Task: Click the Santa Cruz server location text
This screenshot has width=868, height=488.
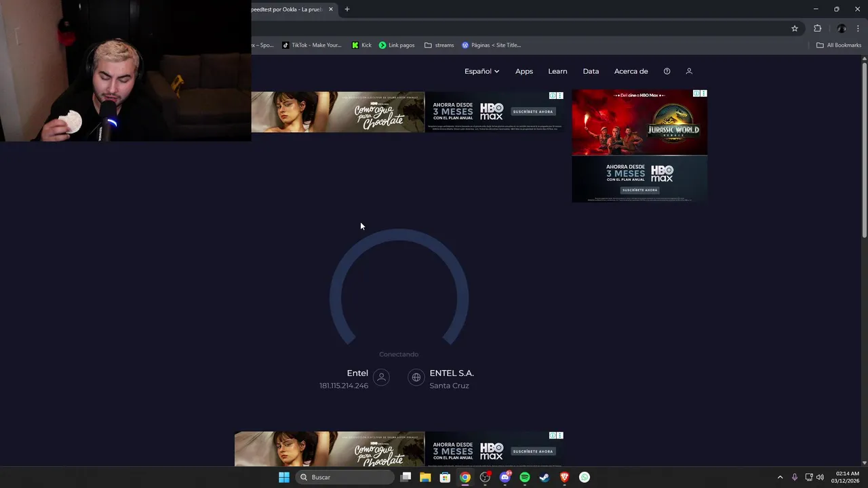Action: point(449,386)
